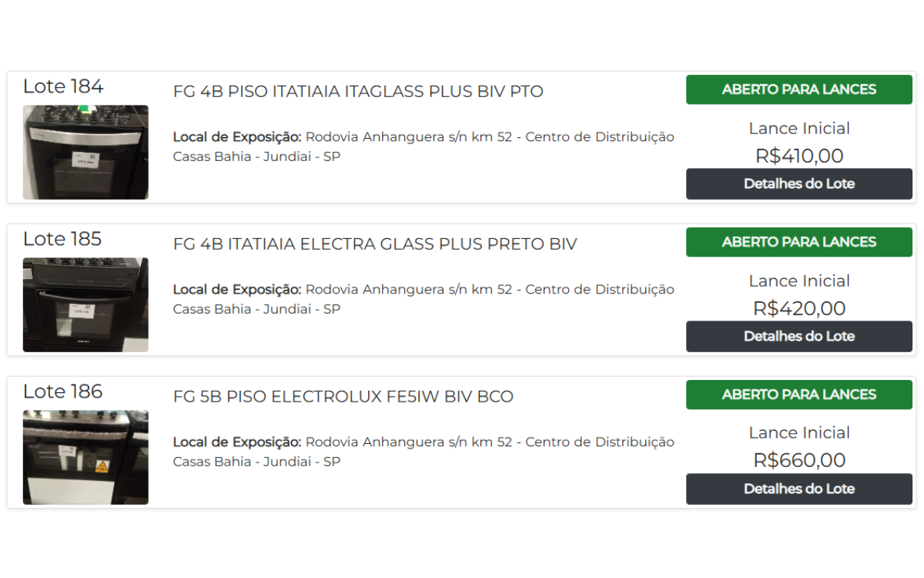Open the Lote 186 Electrolux stove thumbnail

85,458
